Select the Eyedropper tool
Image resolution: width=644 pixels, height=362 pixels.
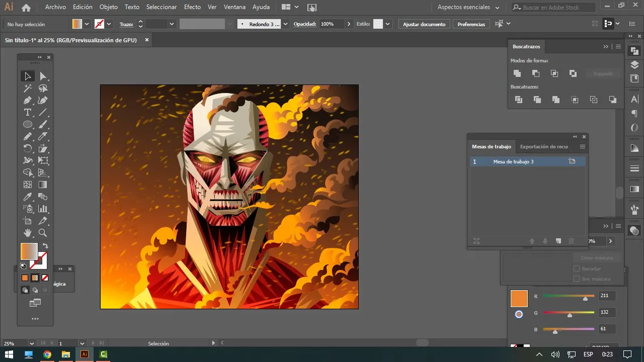tap(28, 197)
